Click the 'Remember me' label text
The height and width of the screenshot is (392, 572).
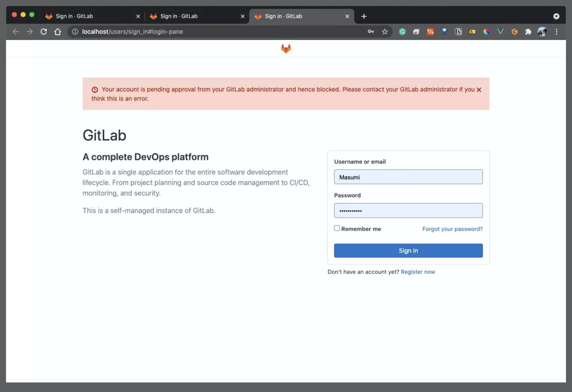(x=361, y=229)
